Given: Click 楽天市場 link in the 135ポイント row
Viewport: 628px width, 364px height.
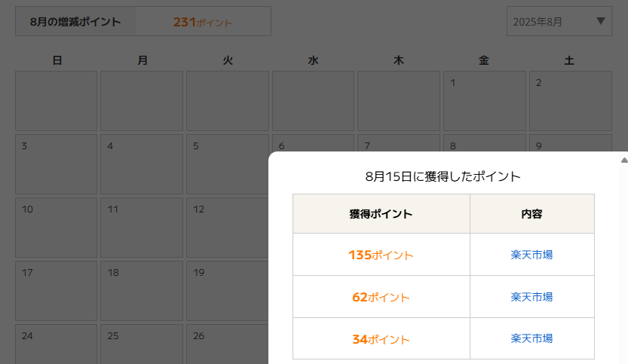Looking at the screenshot, I should coord(532,255).
